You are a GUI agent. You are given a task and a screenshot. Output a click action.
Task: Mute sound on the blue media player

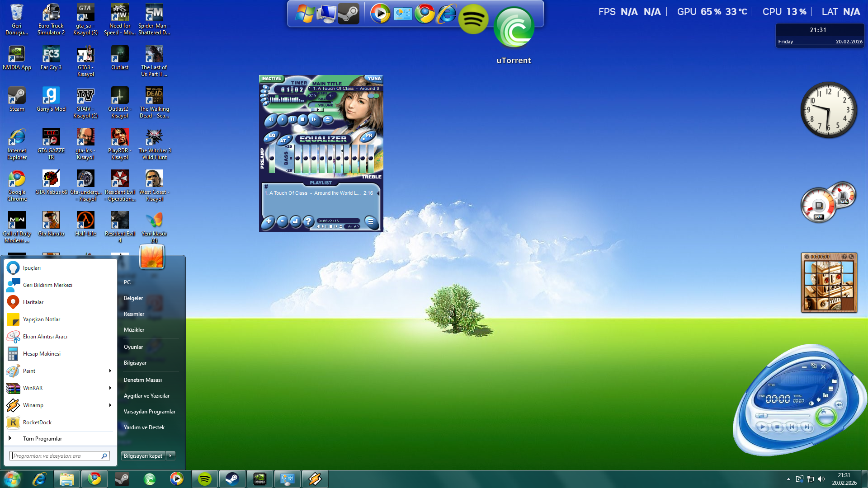839,404
